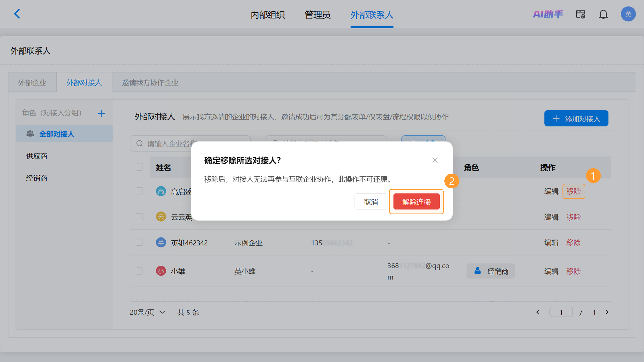Click the 云云英 avatar icon

(161, 217)
